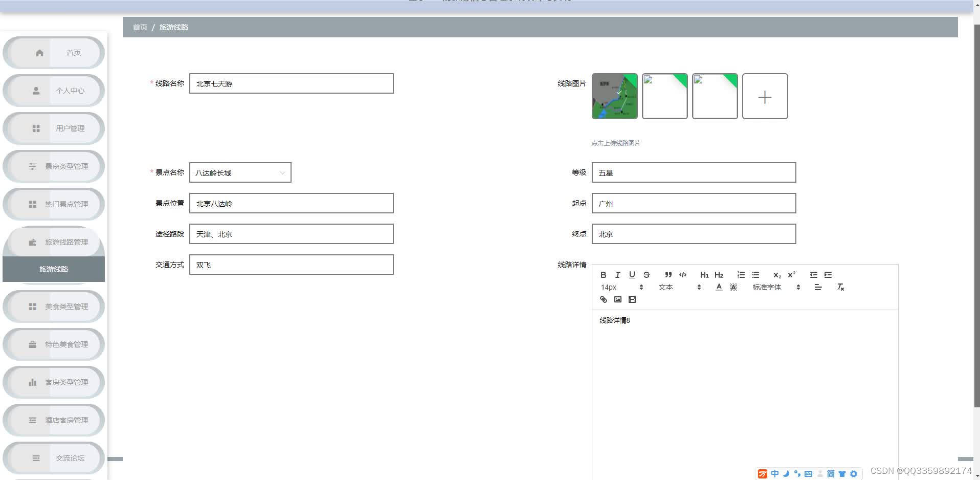The width and height of the screenshot is (980, 480).
Task: Expand 热门景点管理 in the sidebar
Action: [x=54, y=204]
